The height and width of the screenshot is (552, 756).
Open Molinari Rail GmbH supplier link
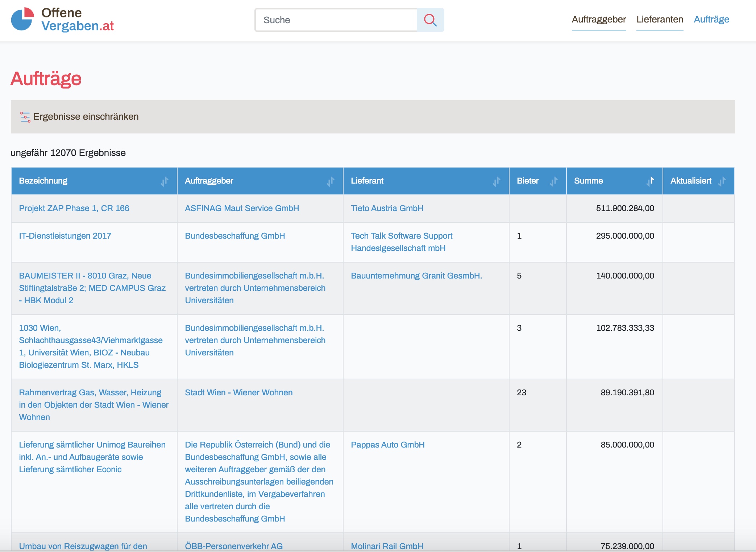(387, 546)
